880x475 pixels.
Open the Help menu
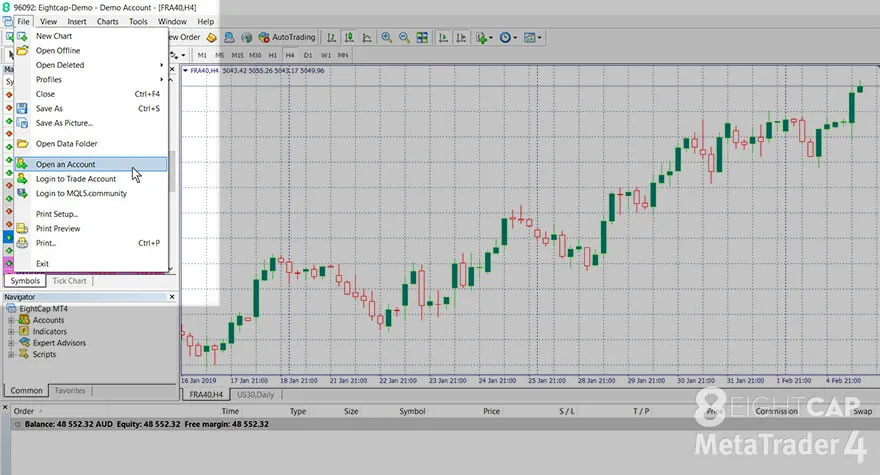[x=205, y=21]
